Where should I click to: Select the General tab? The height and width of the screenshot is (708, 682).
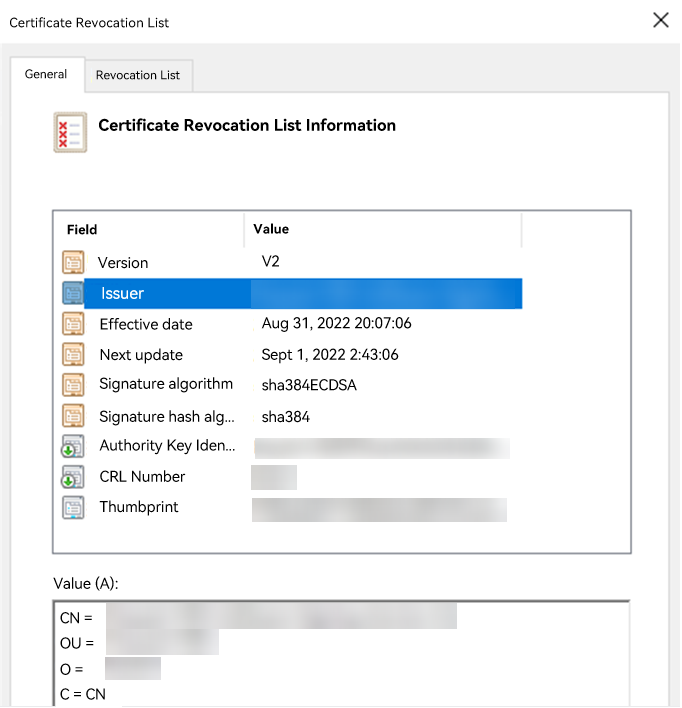[46, 74]
